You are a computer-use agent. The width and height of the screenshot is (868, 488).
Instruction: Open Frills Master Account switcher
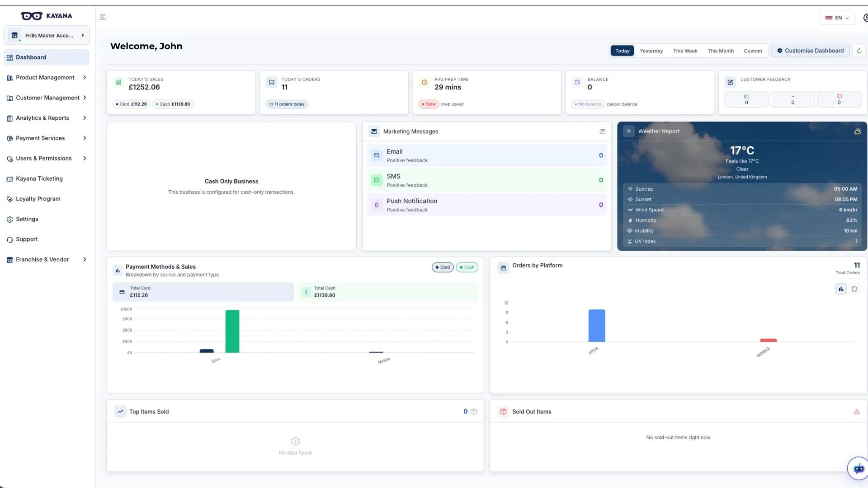click(x=47, y=35)
